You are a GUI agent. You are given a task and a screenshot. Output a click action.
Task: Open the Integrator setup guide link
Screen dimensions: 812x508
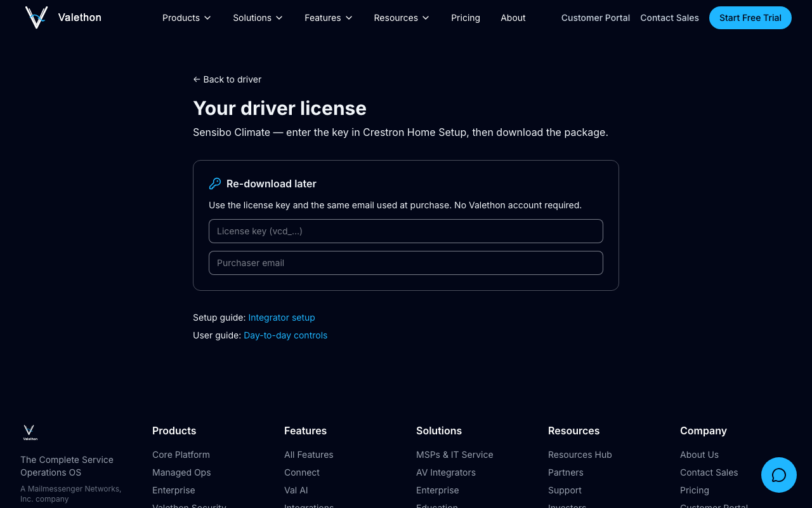(x=282, y=317)
